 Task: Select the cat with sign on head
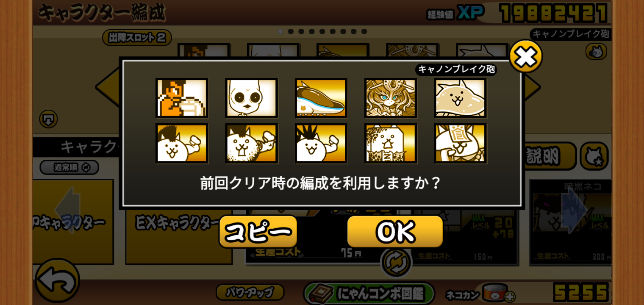pos(460,143)
